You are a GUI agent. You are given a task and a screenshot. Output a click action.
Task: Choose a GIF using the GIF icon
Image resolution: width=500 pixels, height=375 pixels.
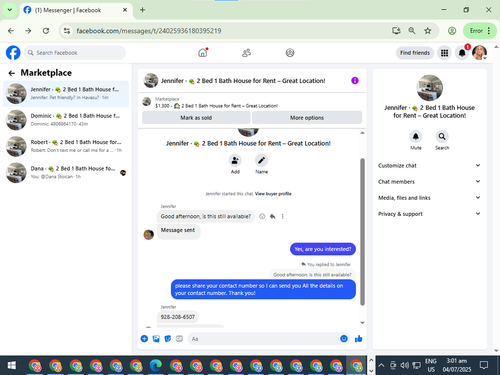(x=179, y=339)
